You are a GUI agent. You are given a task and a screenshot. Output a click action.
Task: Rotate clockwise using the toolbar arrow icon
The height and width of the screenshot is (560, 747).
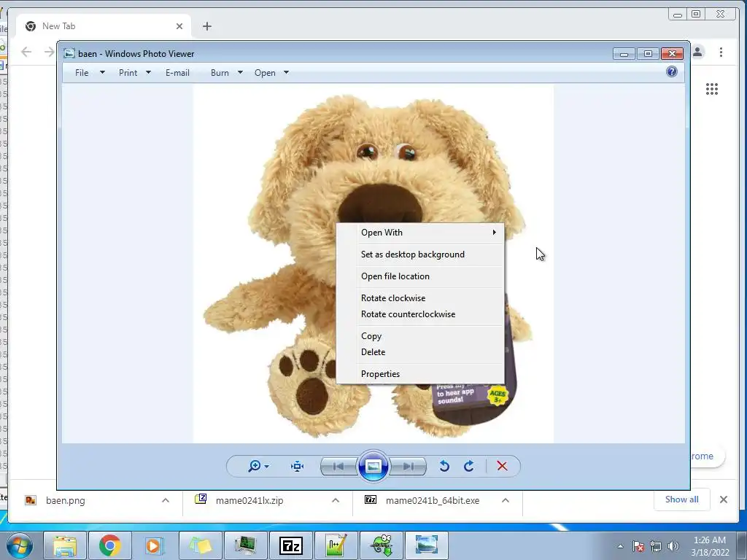(469, 466)
